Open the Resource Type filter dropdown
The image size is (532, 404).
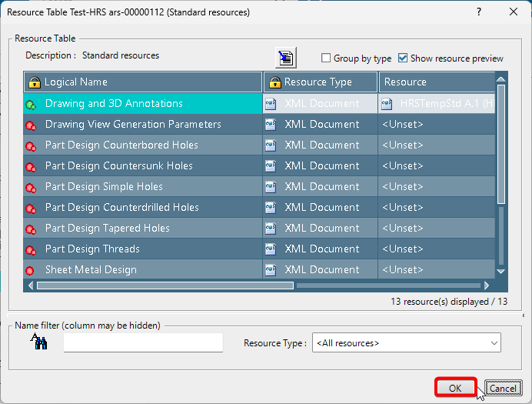[407, 342]
